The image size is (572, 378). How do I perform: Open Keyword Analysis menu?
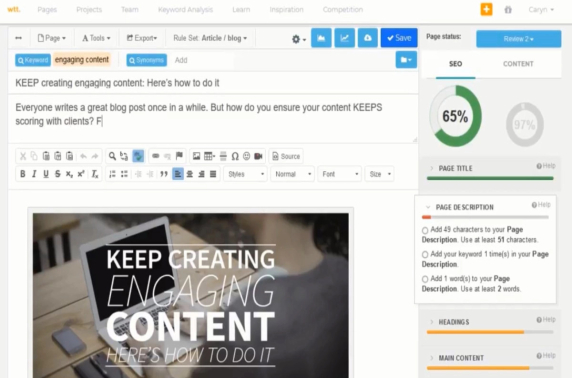click(x=185, y=9)
